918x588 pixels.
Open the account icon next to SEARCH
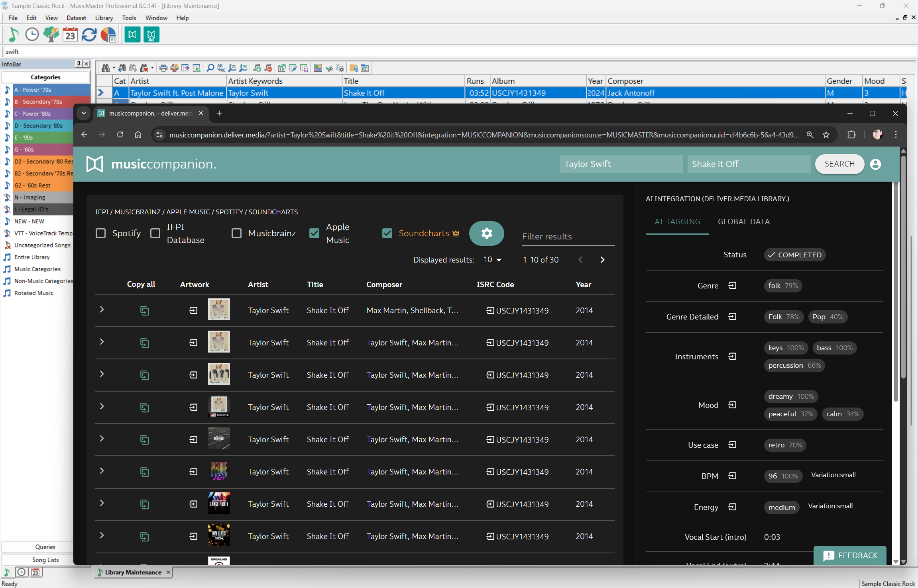[x=875, y=164]
